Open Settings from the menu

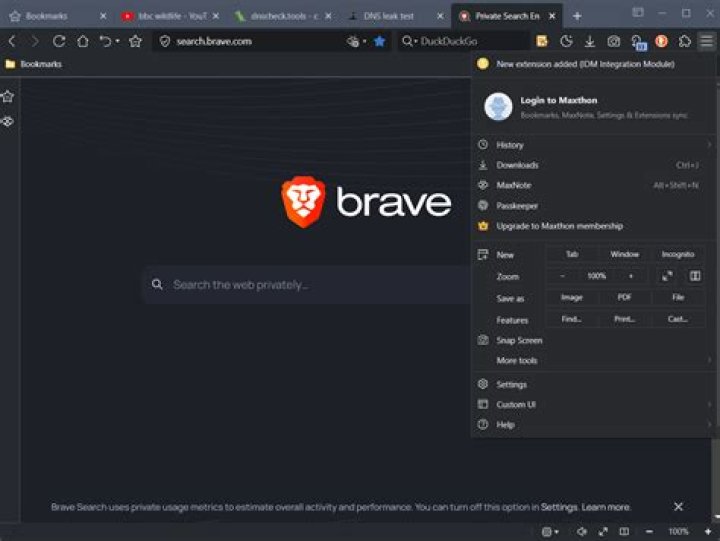point(594,384)
